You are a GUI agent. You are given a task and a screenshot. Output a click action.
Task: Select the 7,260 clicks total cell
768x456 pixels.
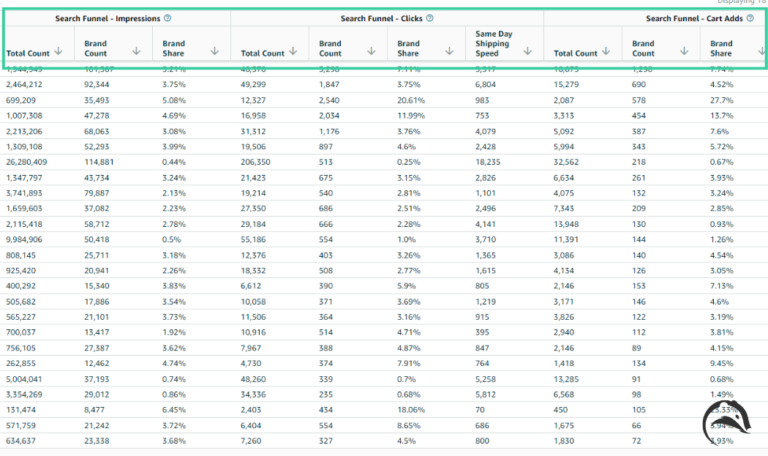click(x=251, y=441)
